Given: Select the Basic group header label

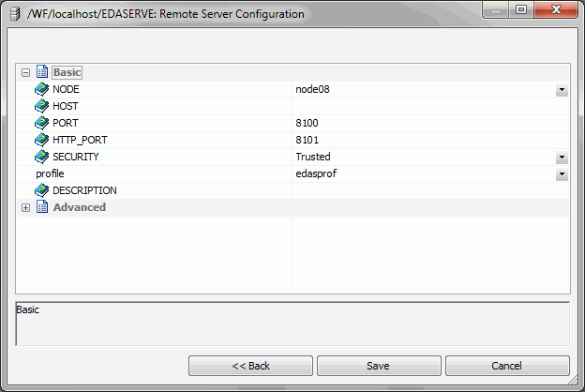Looking at the screenshot, I should pos(67,72).
